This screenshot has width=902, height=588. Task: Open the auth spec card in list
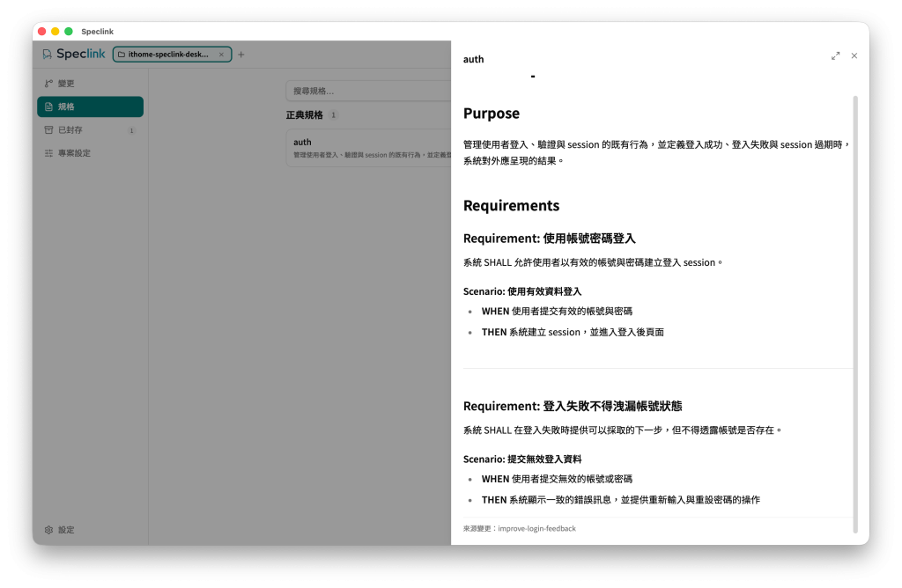tap(368, 148)
